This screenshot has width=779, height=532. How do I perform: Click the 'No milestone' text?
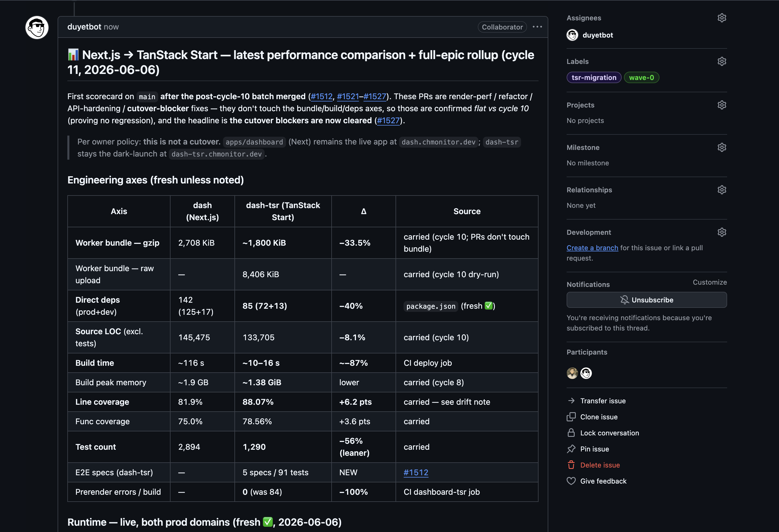pos(588,163)
